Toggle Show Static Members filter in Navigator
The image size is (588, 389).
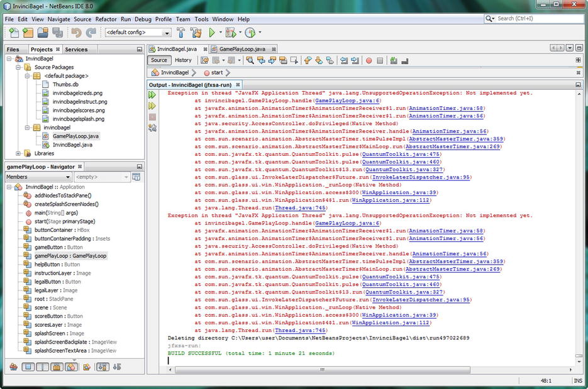point(42,367)
